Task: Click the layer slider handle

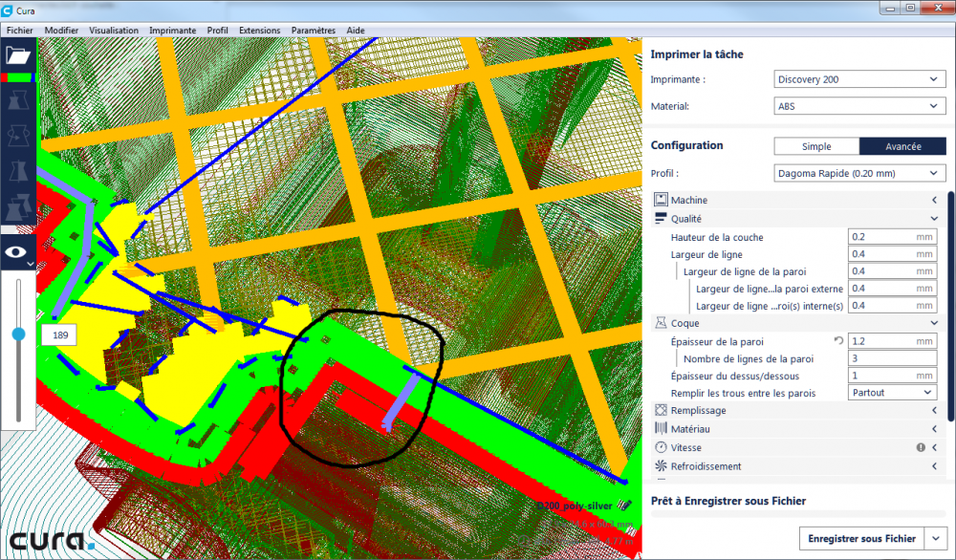Action: coord(19,334)
